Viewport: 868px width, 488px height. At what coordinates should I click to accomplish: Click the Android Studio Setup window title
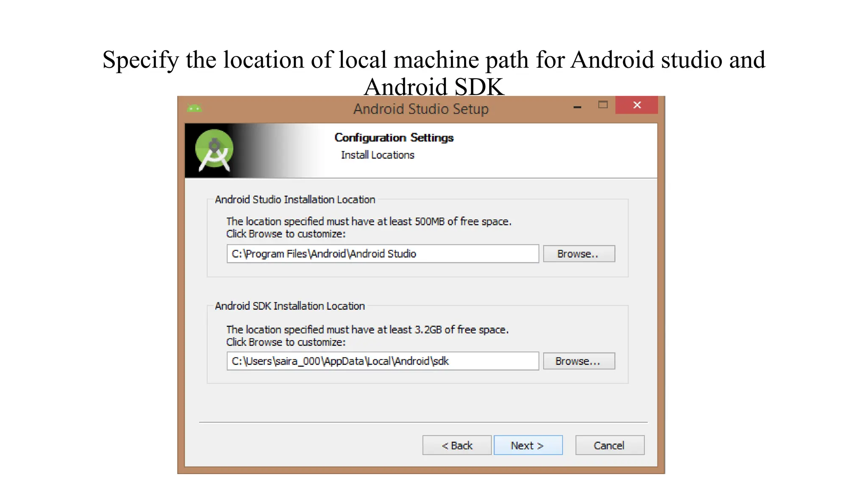click(421, 109)
